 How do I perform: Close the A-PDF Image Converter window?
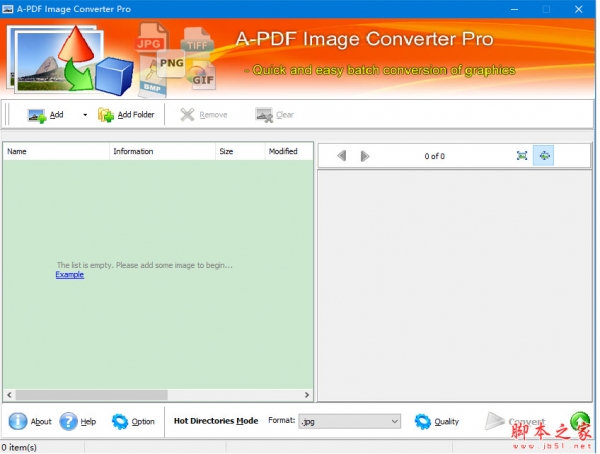pyautogui.click(x=579, y=9)
